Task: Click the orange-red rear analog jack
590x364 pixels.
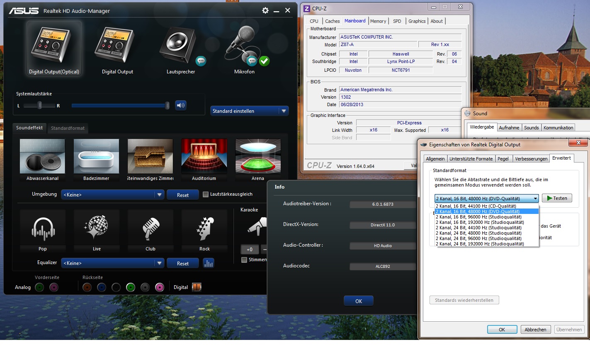Action: (x=87, y=287)
